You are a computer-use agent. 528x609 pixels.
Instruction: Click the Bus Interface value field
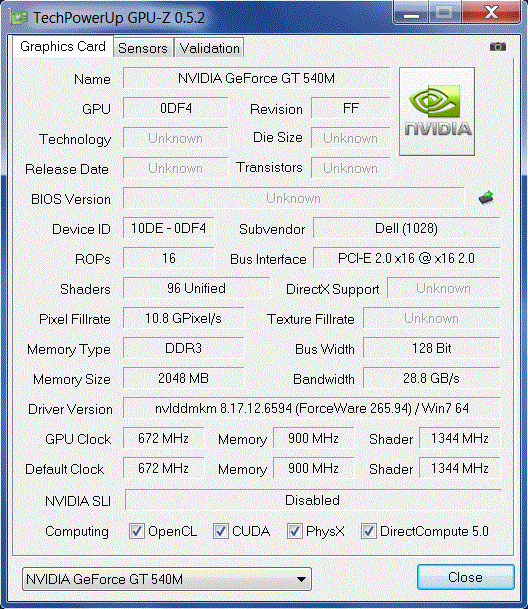(x=406, y=258)
